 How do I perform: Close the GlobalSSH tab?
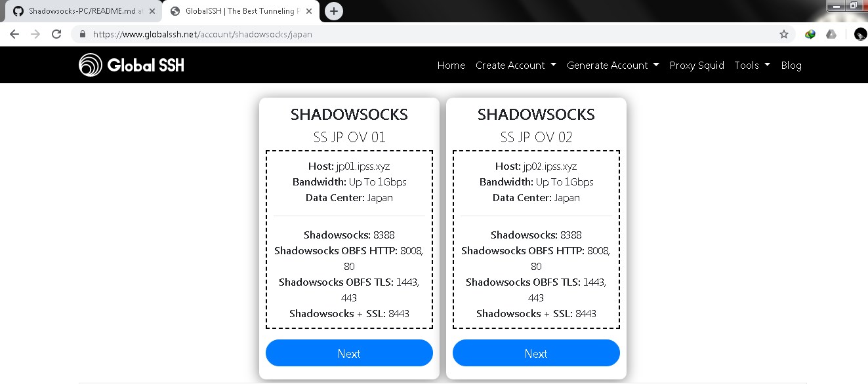310,11
